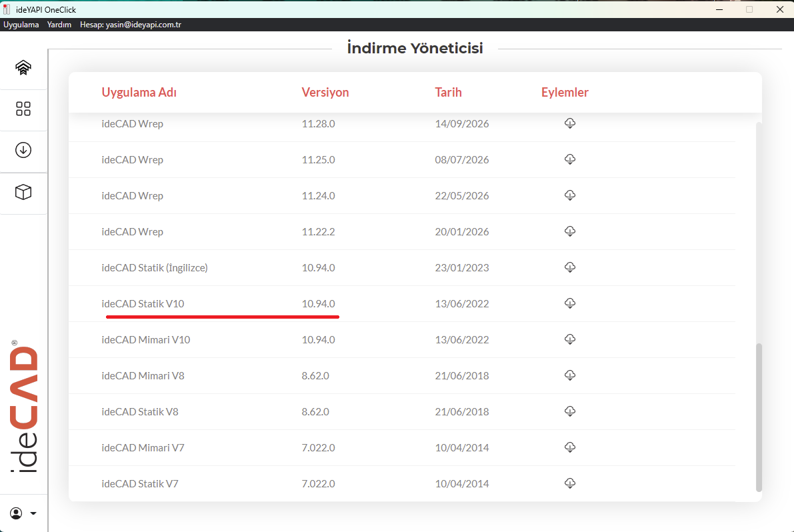The image size is (794, 532).
Task: Open the Hesap account menu
Action: pos(131,24)
